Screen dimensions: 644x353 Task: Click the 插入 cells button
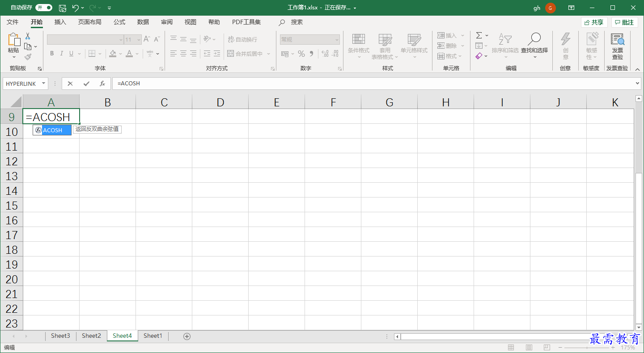click(x=447, y=35)
